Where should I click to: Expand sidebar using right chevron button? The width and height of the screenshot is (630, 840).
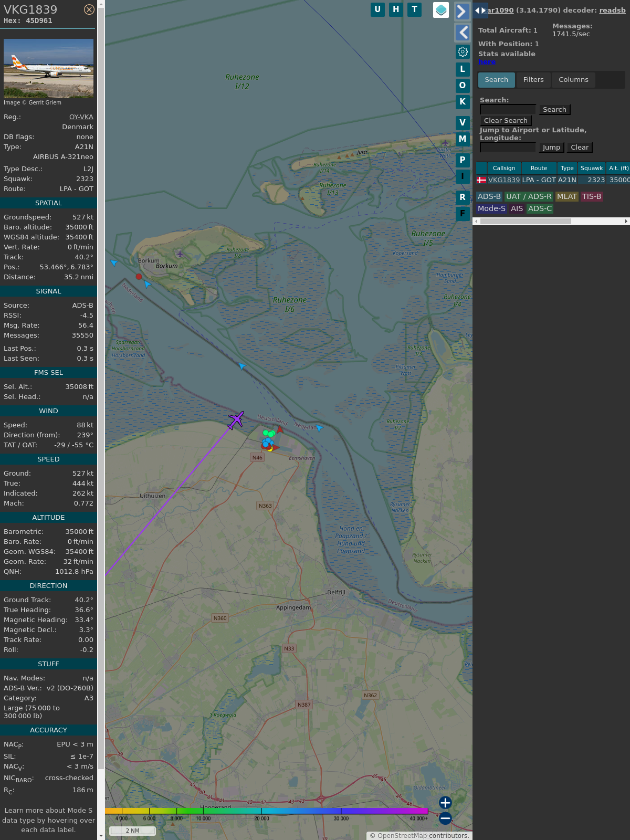click(462, 12)
